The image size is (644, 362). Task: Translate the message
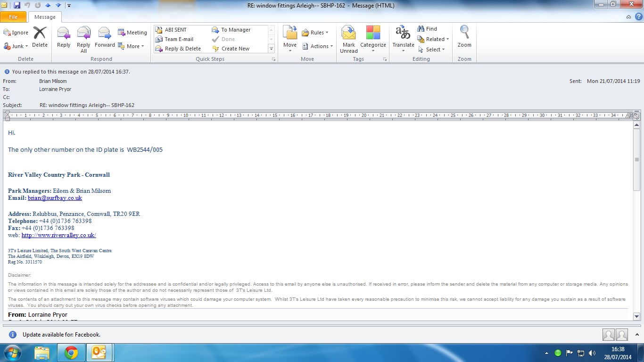tap(403, 39)
